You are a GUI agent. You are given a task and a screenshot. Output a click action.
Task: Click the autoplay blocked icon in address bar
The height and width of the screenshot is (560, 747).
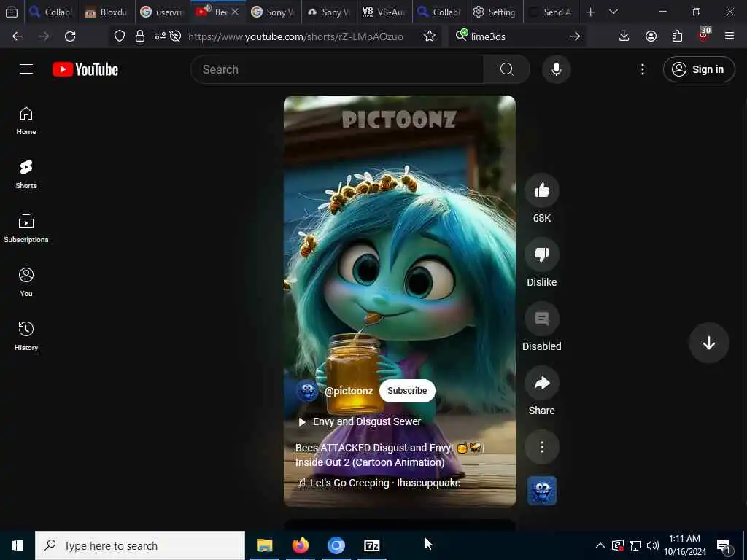[175, 36]
